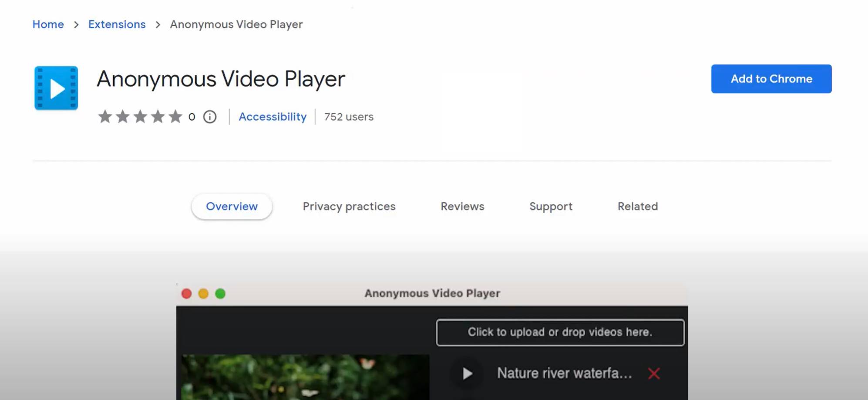Switch to the Privacy practices tab
The width and height of the screenshot is (868, 400).
tap(349, 207)
